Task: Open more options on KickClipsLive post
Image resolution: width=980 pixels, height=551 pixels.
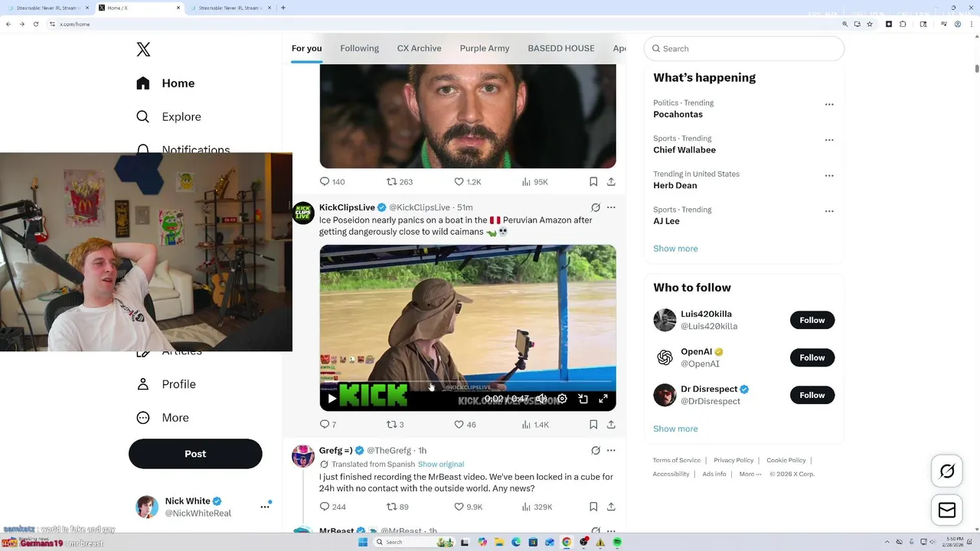Action: click(611, 207)
